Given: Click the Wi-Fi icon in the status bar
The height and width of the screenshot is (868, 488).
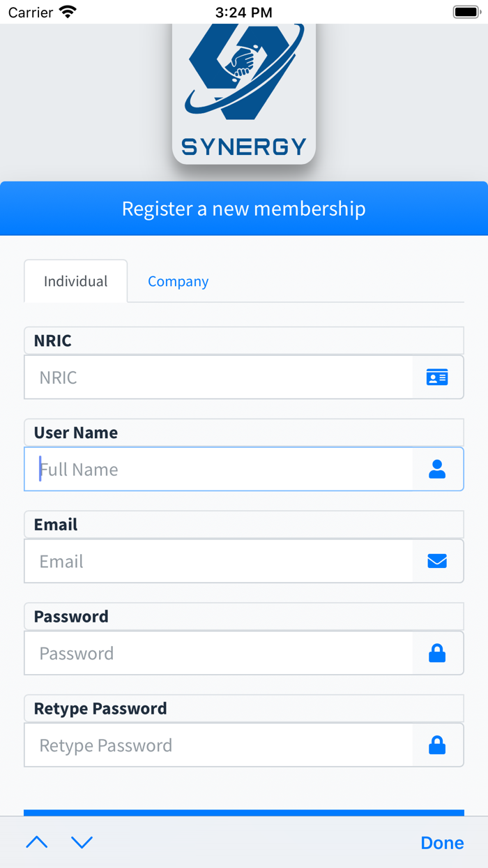Looking at the screenshot, I should tap(65, 11).
